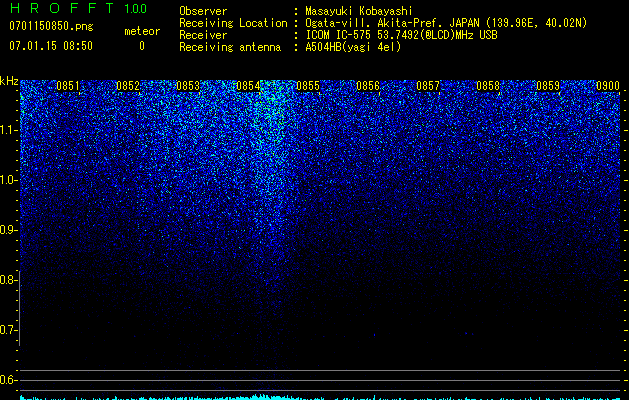Click the 0855 time marker
The height and width of the screenshot is (400, 629).
click(x=308, y=86)
